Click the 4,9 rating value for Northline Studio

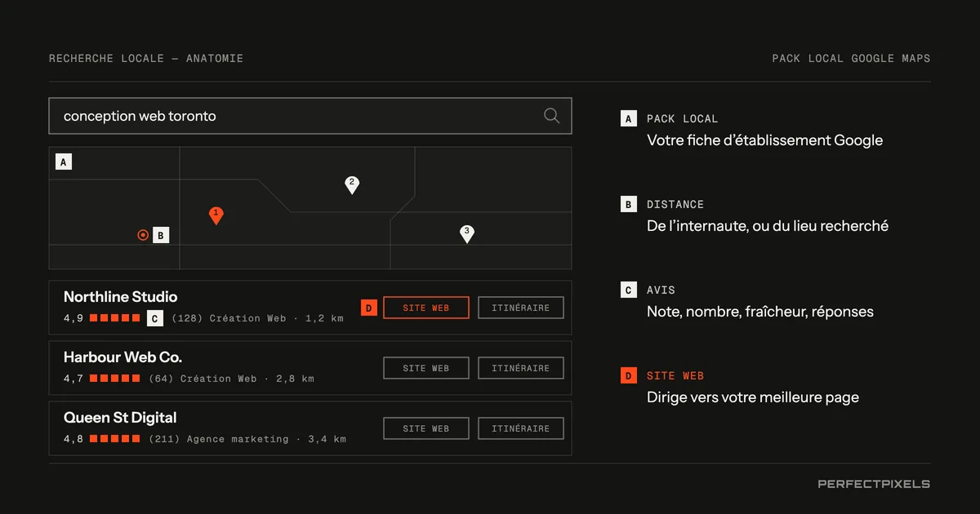coord(73,318)
